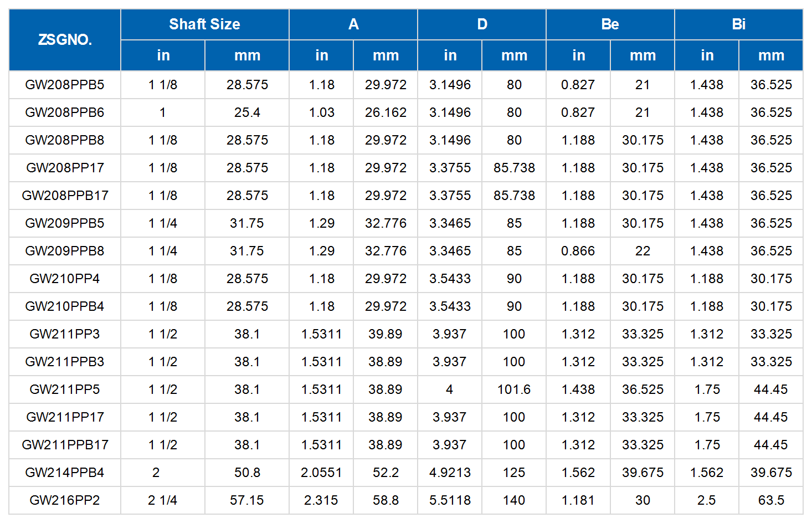Select model number GW216PP2
This screenshot has width=812, height=523.
(x=65, y=500)
